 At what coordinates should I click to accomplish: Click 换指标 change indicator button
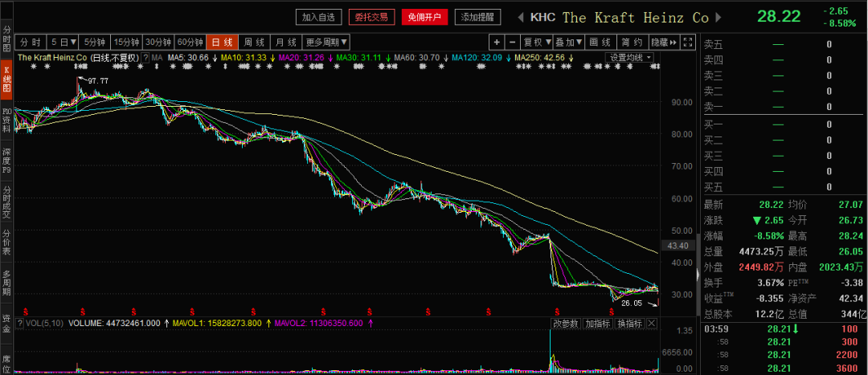[630, 323]
